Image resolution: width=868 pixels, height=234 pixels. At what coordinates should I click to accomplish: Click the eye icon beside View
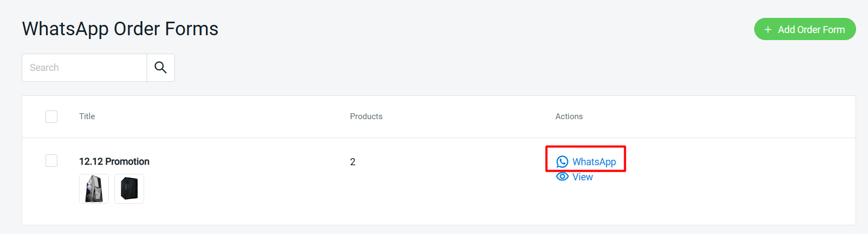(562, 177)
